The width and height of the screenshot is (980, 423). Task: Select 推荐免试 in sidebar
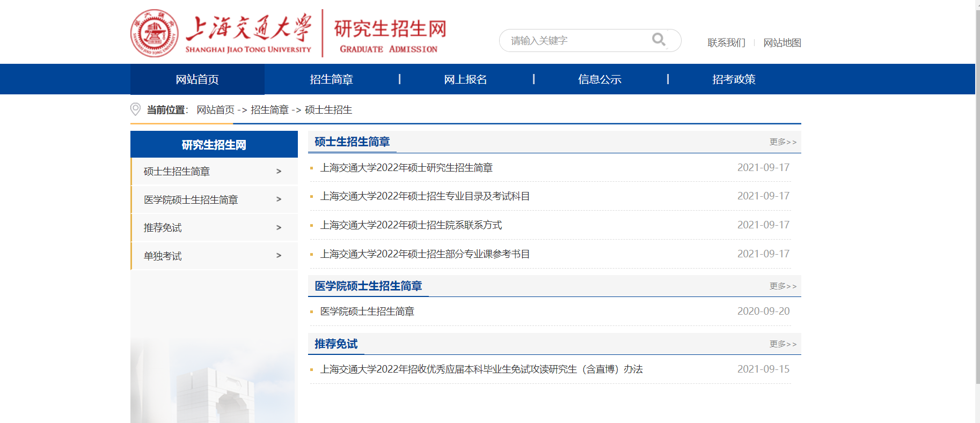(x=214, y=228)
